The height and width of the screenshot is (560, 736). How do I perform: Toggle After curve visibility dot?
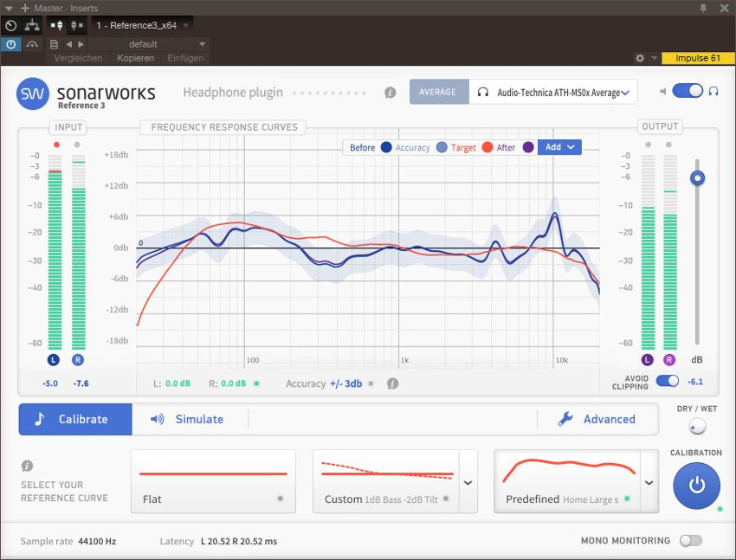pos(528,147)
